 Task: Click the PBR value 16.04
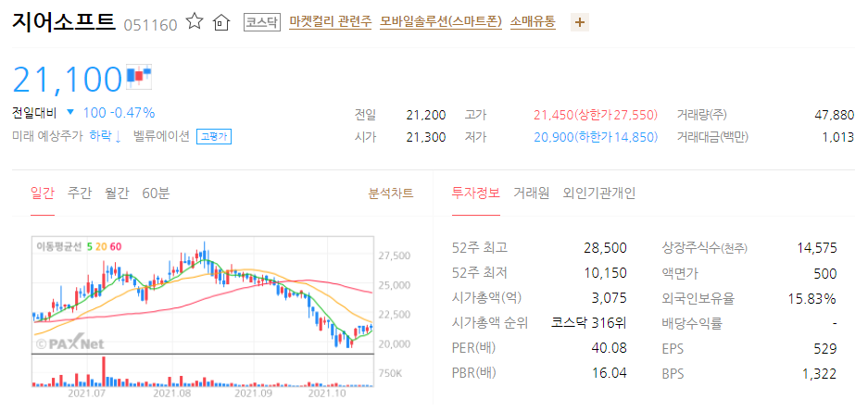click(609, 373)
